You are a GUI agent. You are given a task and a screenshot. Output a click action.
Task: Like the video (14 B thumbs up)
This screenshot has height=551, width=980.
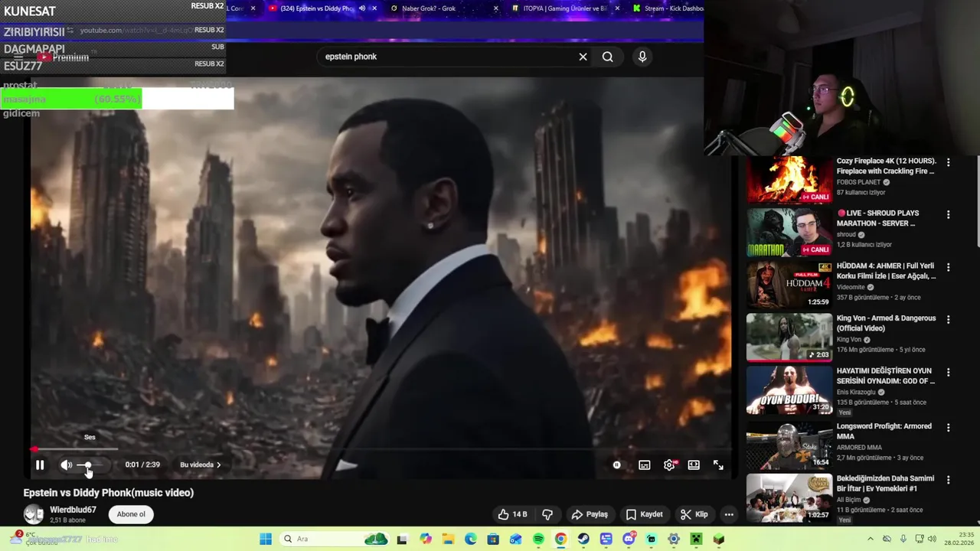[x=513, y=514]
